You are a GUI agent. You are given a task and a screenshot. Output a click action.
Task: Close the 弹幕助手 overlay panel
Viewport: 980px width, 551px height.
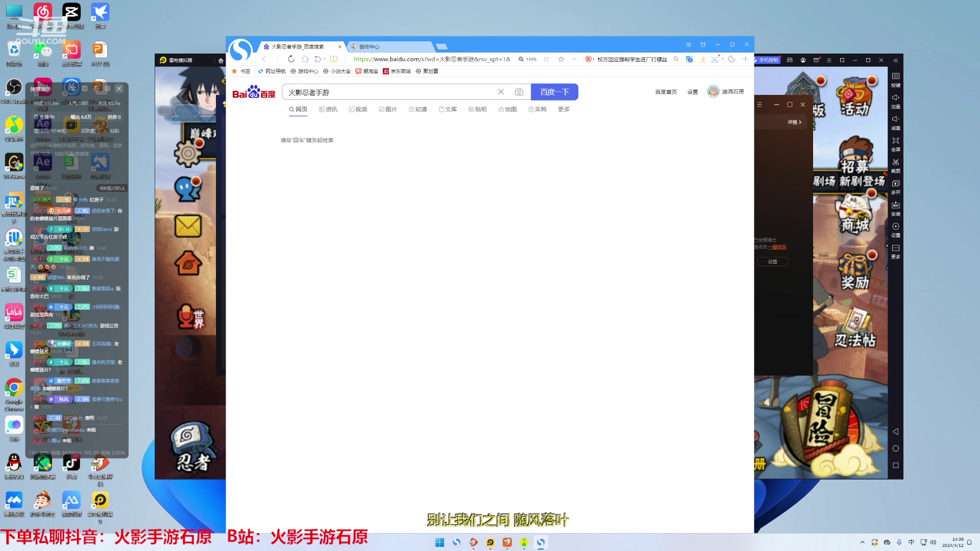[119, 88]
